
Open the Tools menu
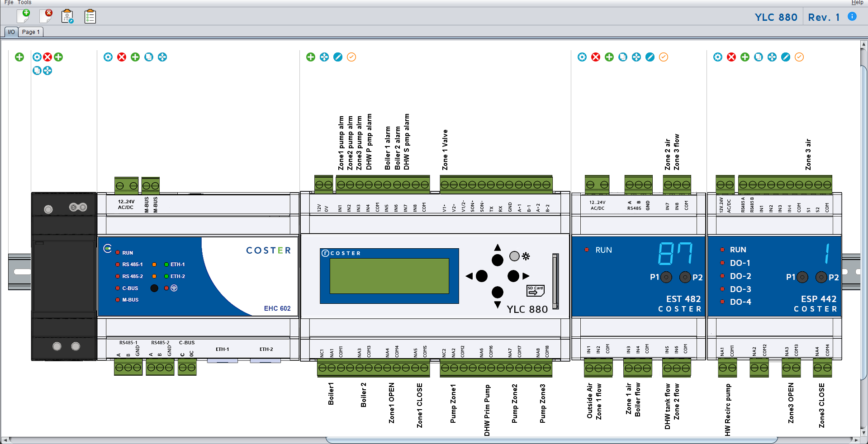pos(24,3)
